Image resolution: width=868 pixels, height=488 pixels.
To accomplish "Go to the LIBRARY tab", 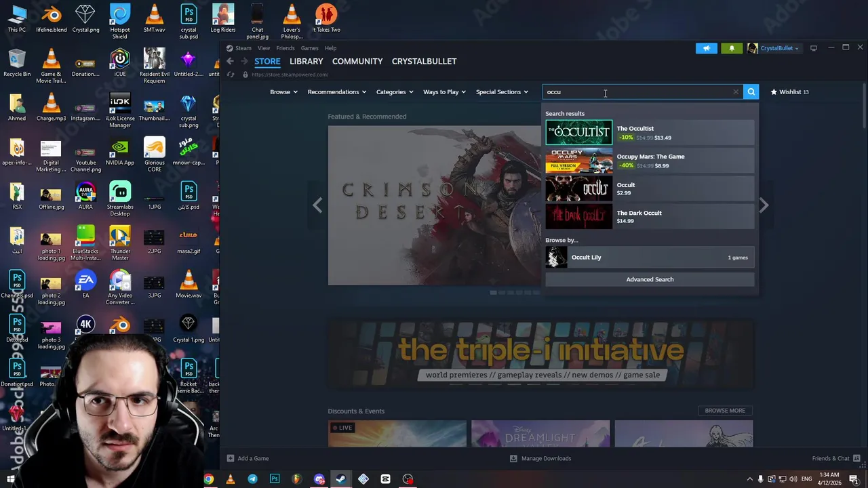I will 307,61.
